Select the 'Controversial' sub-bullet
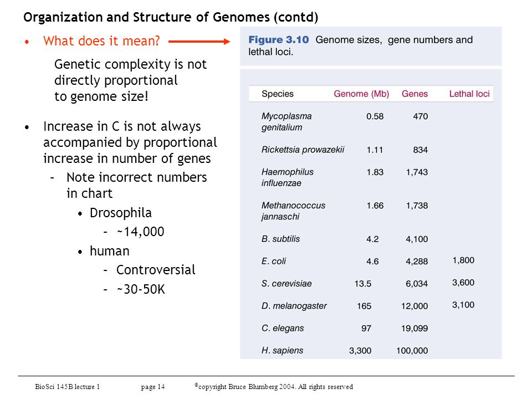Image resolution: width=532 pixels, height=399 pixels. coord(156,270)
